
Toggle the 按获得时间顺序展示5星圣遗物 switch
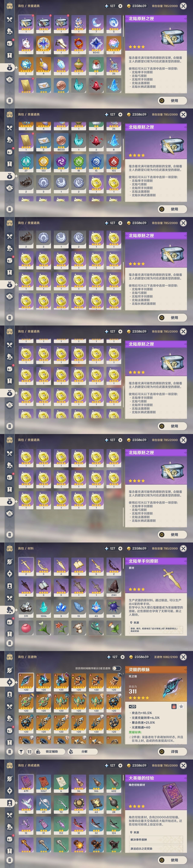[116, 668]
